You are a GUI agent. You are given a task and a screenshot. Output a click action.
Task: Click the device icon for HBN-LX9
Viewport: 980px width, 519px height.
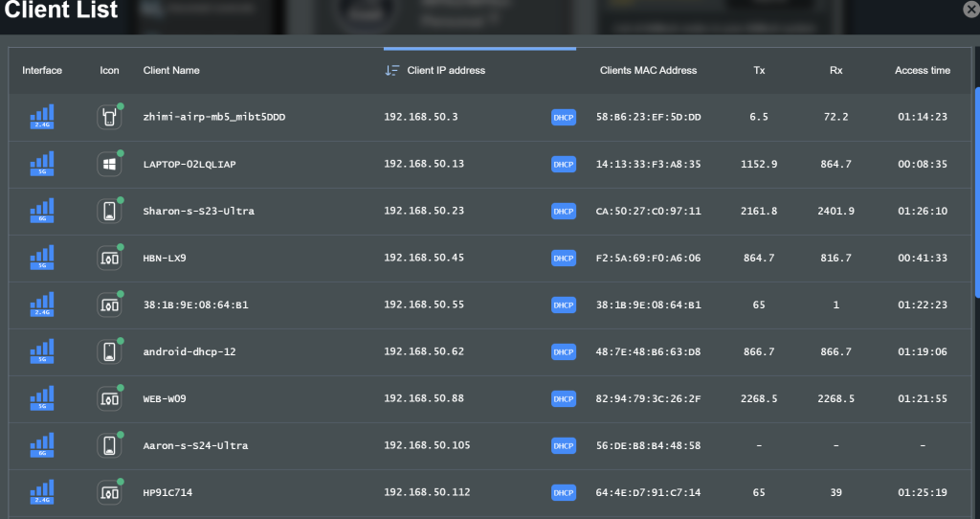click(x=109, y=258)
